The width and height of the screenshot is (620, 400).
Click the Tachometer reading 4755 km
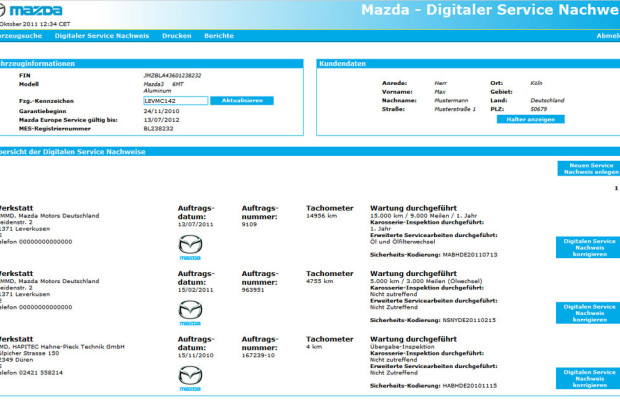[x=319, y=281]
